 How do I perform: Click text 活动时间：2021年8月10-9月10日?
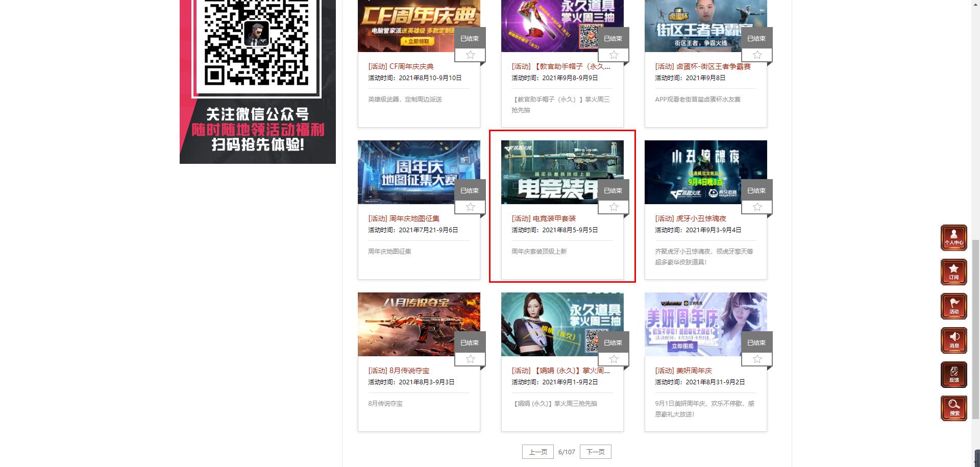pyautogui.click(x=415, y=78)
